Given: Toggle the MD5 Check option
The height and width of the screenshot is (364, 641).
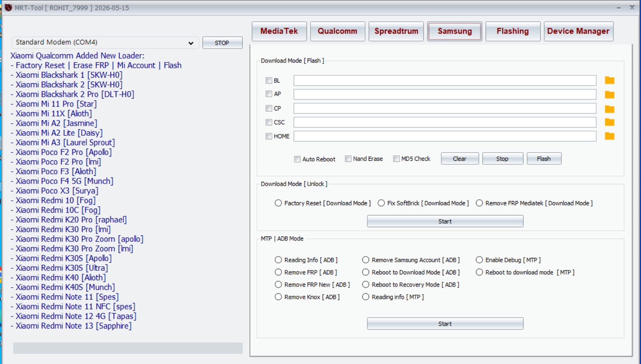Looking at the screenshot, I should pos(396,159).
